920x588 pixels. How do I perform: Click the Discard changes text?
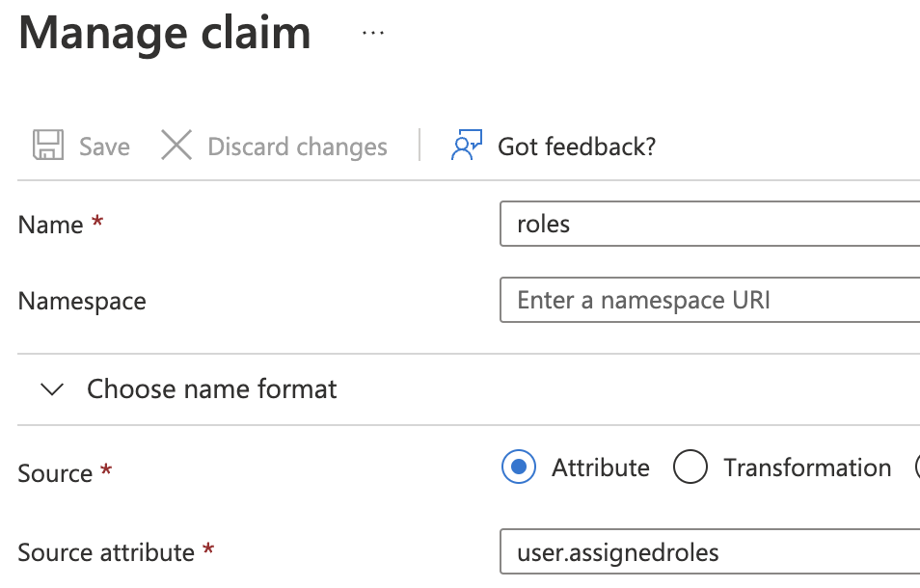(x=297, y=147)
